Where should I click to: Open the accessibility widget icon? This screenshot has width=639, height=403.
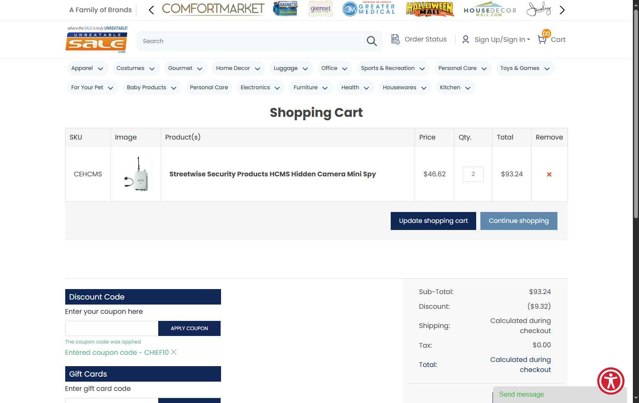pos(610,381)
